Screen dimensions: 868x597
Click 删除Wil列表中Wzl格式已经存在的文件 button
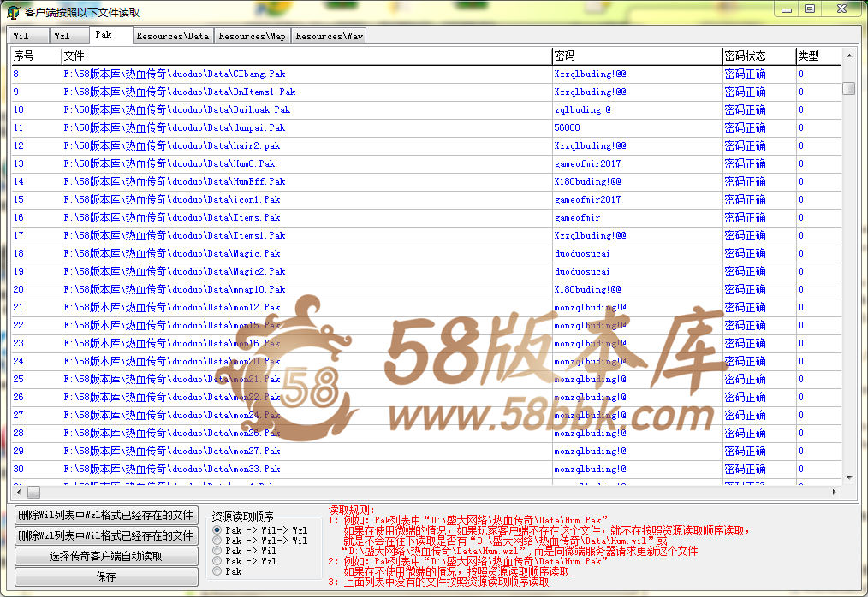[106, 515]
